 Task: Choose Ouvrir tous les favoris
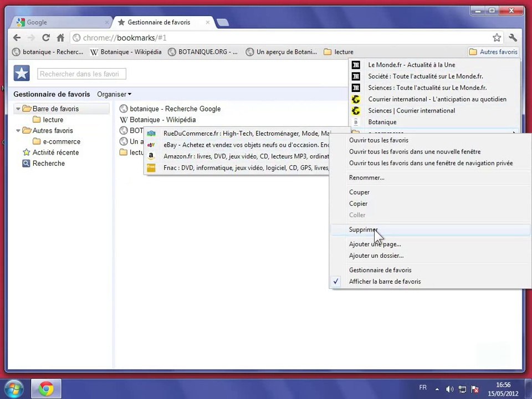tap(430, 140)
